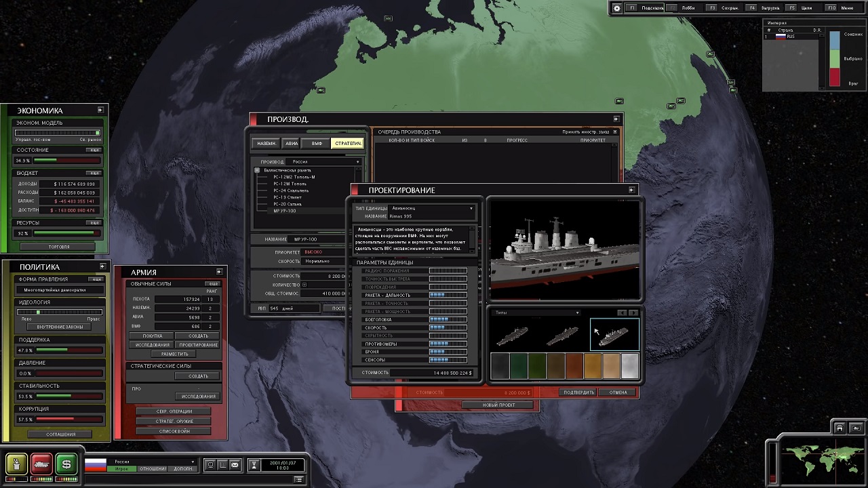Select the highlighted third carrier design thumbnail
The width and height of the screenshot is (868, 488).
(x=614, y=335)
